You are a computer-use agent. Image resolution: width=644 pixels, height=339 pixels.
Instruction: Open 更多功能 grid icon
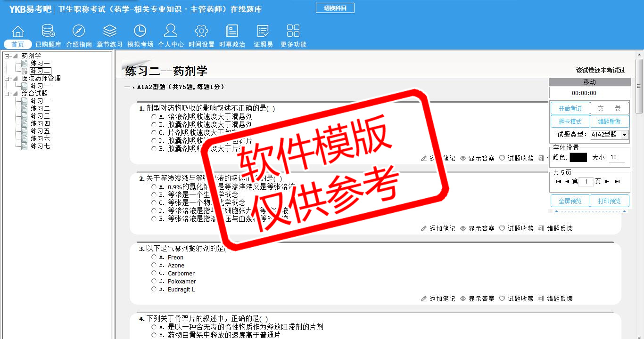coord(293,32)
